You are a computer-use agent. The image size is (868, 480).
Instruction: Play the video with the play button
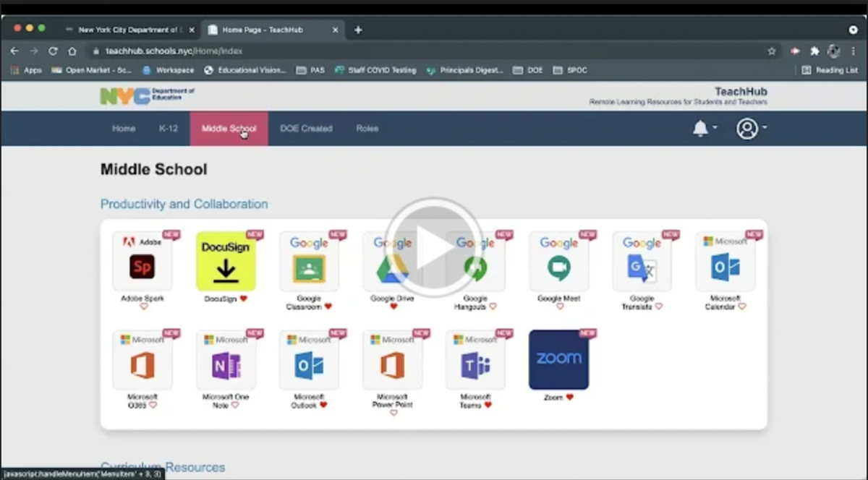(434, 247)
